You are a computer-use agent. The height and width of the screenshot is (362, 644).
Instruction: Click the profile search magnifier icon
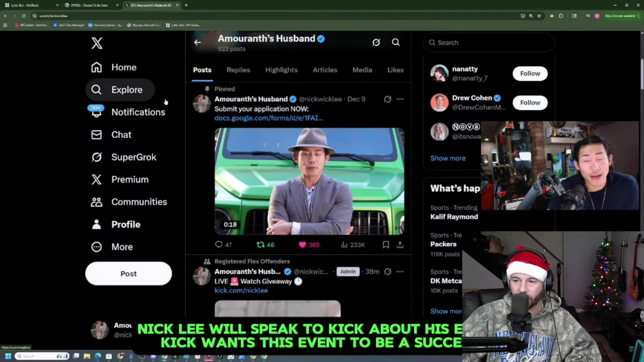coord(395,43)
